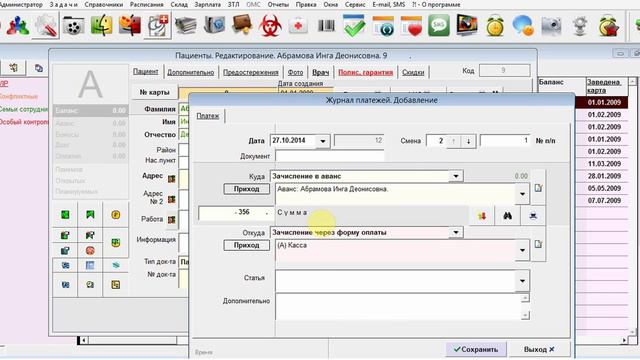Expand the Куда dropdown
This screenshot has width=640, height=360.
point(456,176)
